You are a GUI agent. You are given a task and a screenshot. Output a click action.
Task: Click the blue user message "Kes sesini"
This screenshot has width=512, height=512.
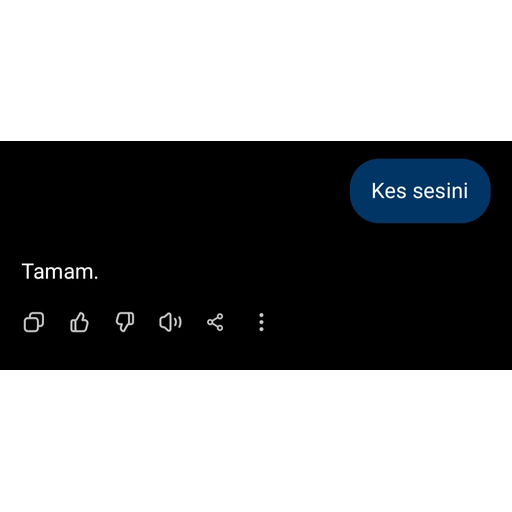point(420,191)
